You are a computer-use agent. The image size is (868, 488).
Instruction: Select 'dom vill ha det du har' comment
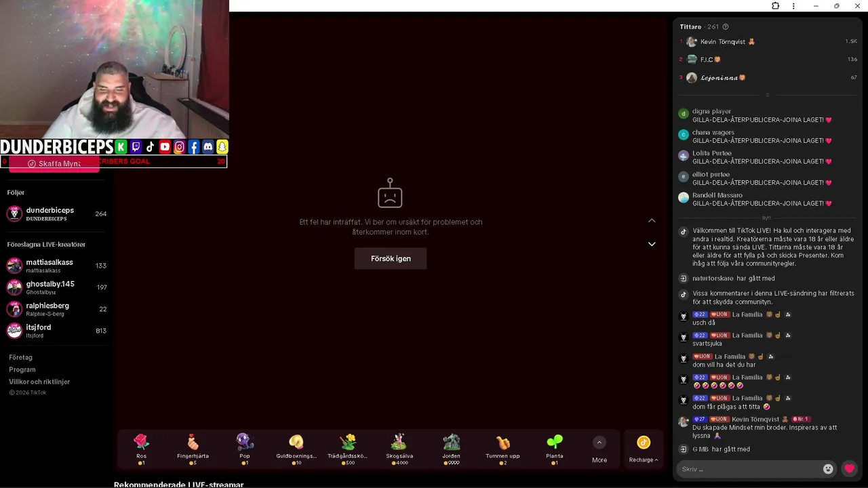724,365
